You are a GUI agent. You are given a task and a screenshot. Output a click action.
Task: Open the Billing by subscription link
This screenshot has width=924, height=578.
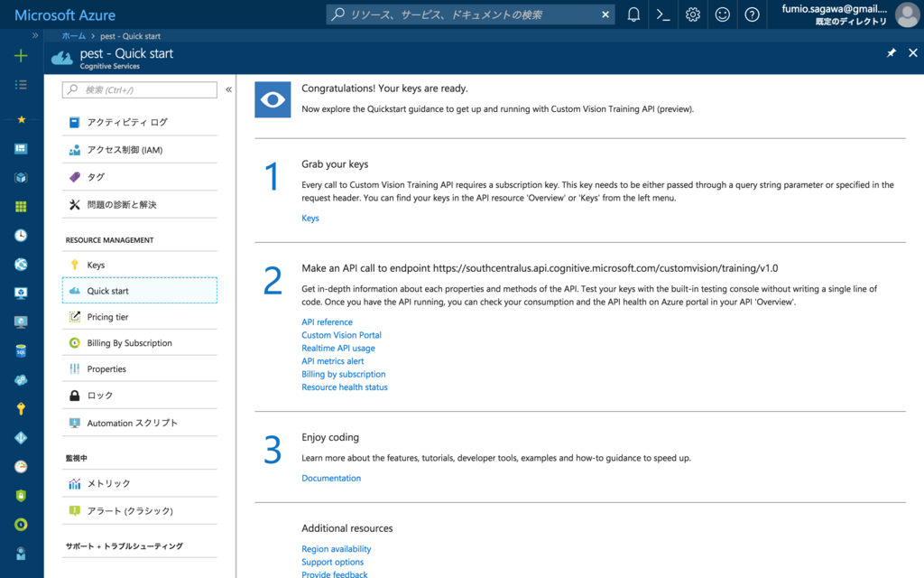click(x=344, y=374)
